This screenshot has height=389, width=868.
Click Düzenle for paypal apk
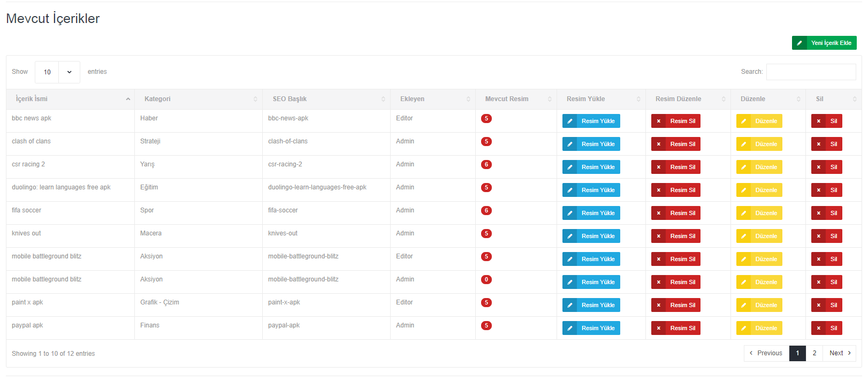click(759, 328)
